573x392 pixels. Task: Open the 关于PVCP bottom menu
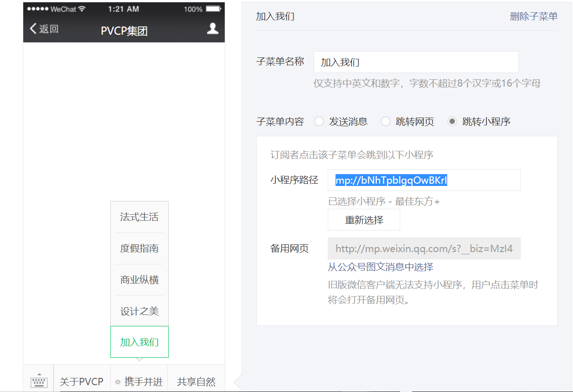(x=82, y=382)
